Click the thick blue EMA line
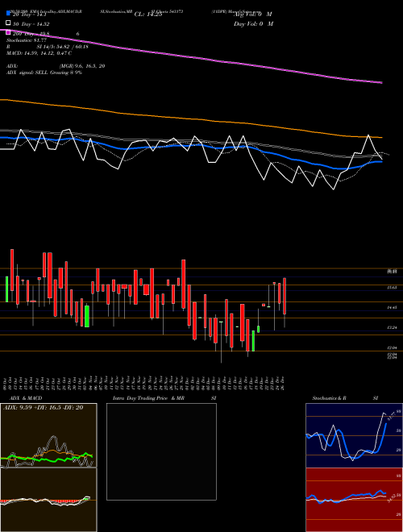The width and height of the screenshot is (403, 532). coord(190,145)
